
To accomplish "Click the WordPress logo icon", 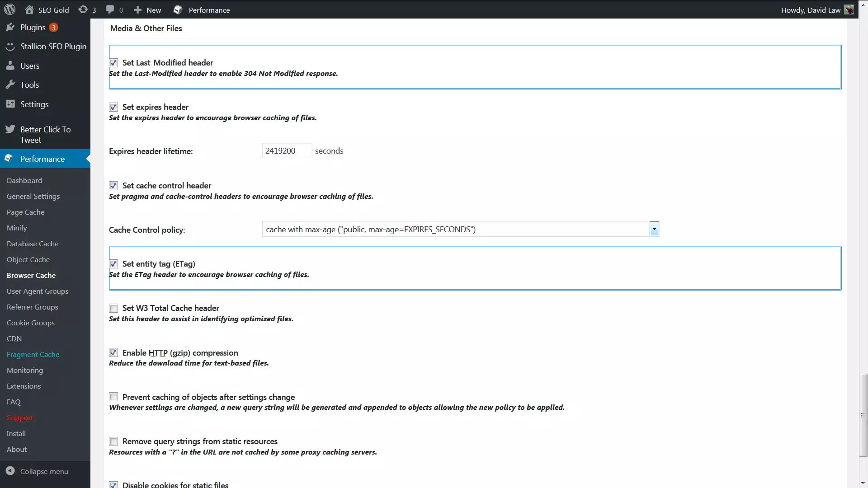I will pyautogui.click(x=9, y=9).
